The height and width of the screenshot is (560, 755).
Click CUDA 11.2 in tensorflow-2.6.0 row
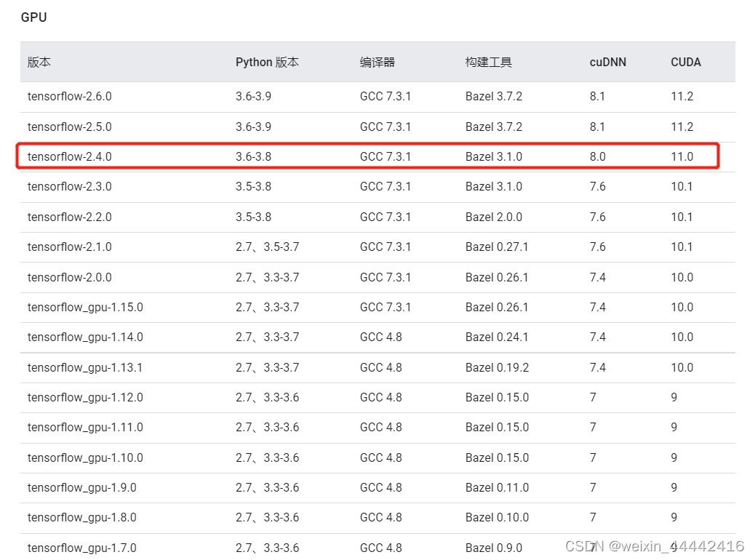point(682,96)
